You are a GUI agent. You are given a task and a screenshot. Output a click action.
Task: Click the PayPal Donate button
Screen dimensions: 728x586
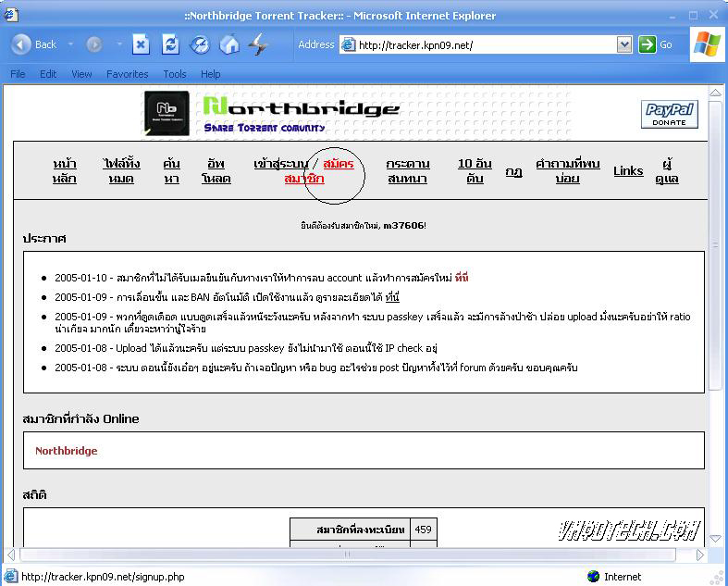click(x=670, y=114)
